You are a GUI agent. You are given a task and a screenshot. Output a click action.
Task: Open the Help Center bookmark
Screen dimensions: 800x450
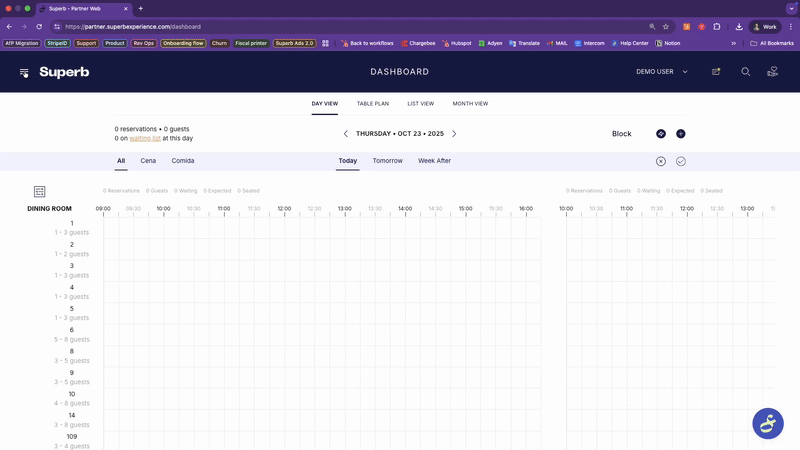(630, 43)
